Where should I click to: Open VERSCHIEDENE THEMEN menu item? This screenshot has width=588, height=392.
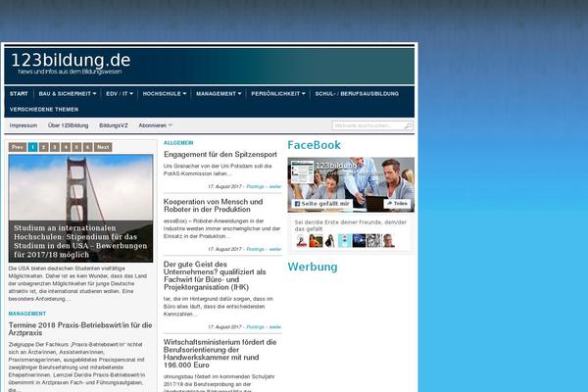pos(44,110)
